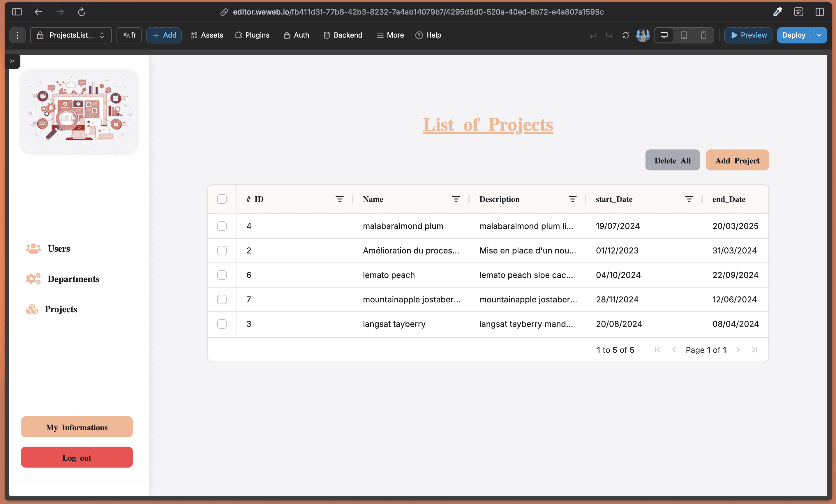
Task: Go back with the browser arrow
Action: pos(38,12)
